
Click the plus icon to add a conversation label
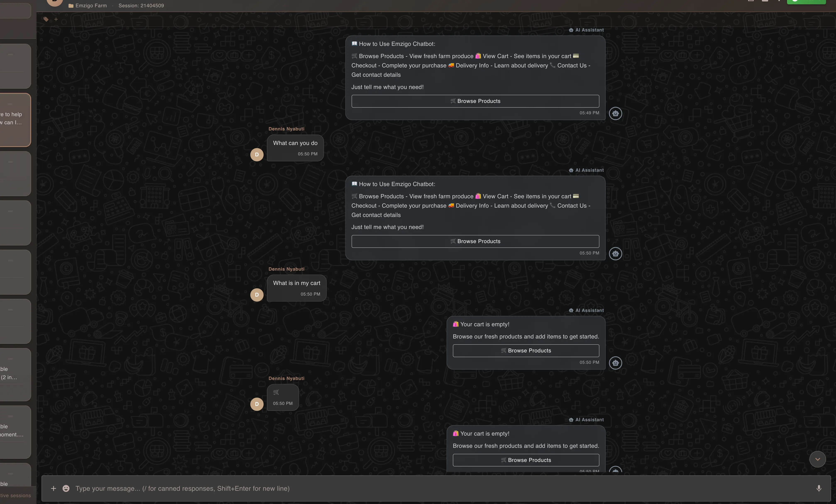(x=56, y=19)
